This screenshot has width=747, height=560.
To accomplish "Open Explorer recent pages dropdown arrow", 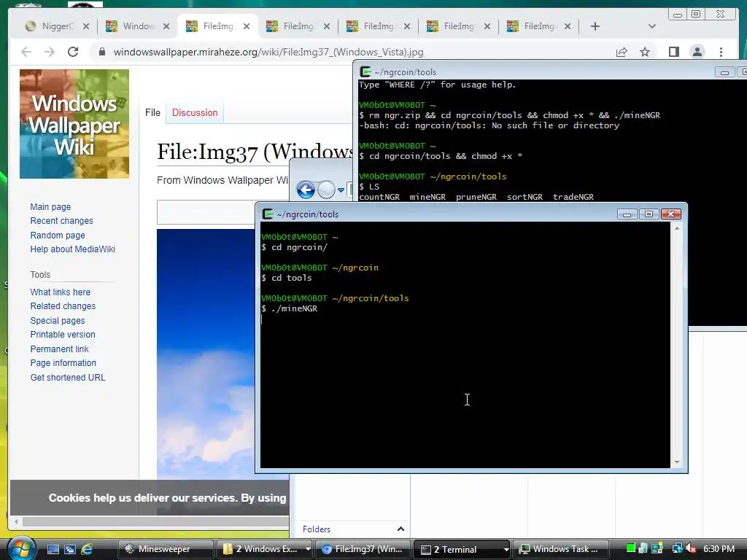I will [x=341, y=190].
